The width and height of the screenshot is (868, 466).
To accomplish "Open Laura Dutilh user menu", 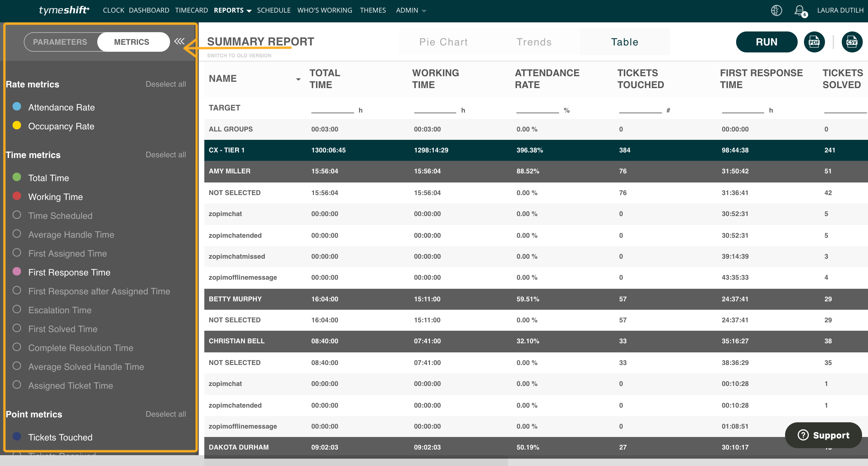I will 840,10.
